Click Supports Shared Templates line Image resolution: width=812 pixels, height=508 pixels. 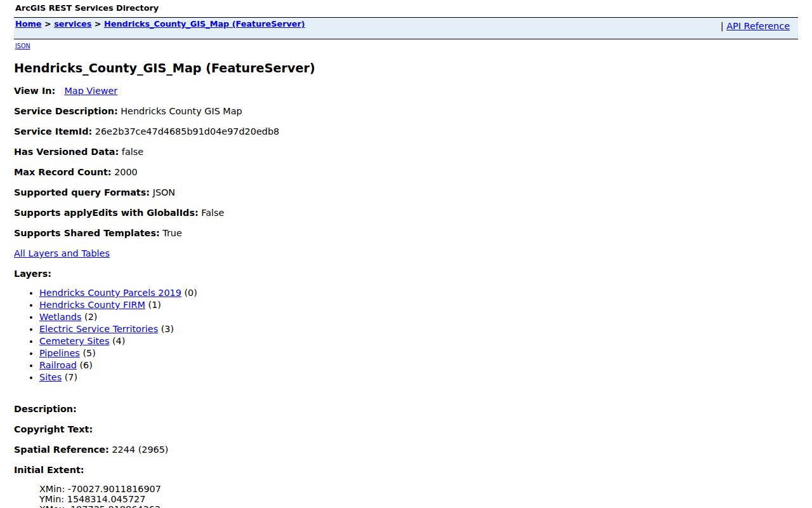tap(98, 233)
